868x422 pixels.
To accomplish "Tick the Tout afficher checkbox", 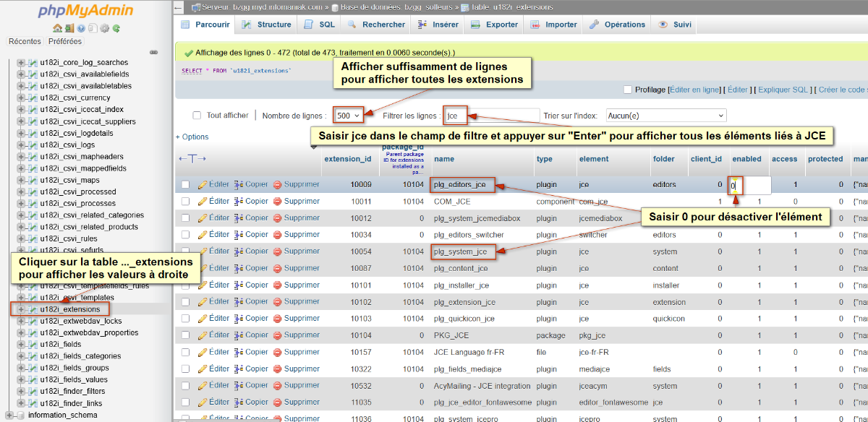I will click(x=197, y=116).
